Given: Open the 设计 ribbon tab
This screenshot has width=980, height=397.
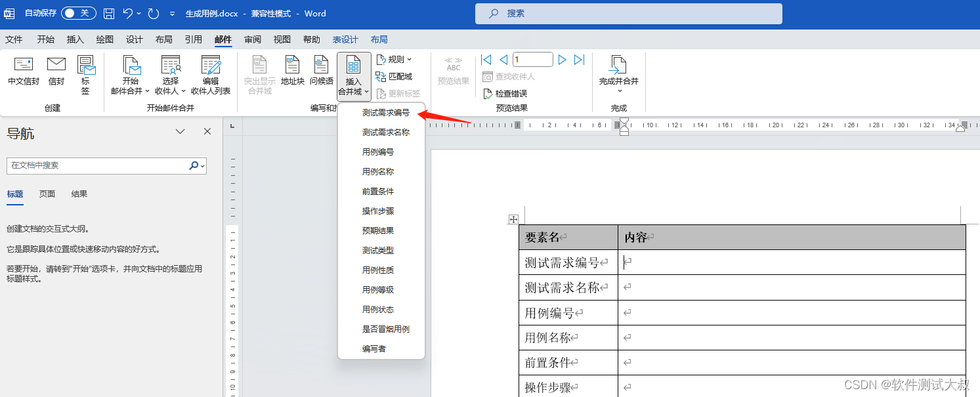Looking at the screenshot, I should click(x=135, y=39).
